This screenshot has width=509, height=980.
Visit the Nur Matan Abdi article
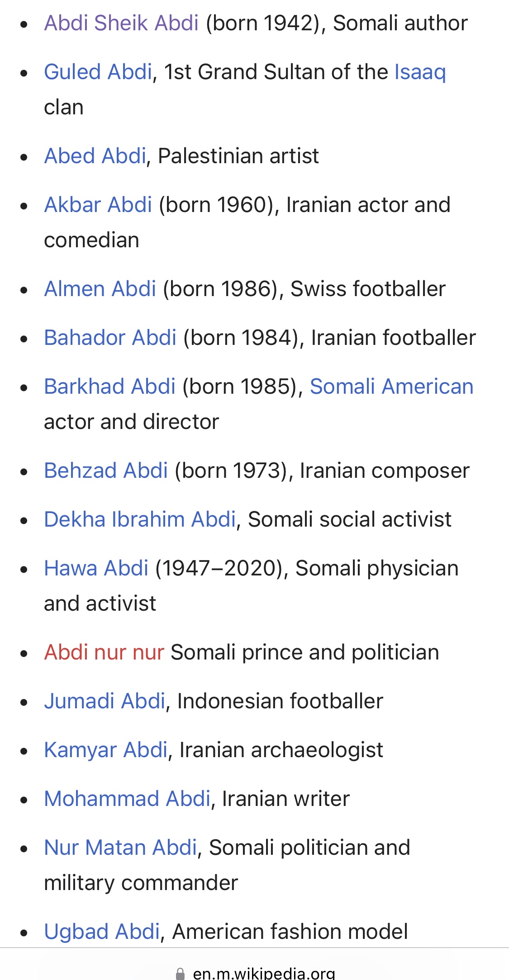[120, 848]
